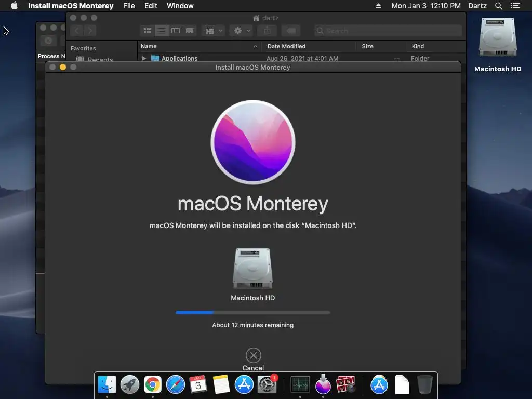Select the Macintosh HD disk in installer
This screenshot has width=532, height=399.
pyautogui.click(x=253, y=269)
